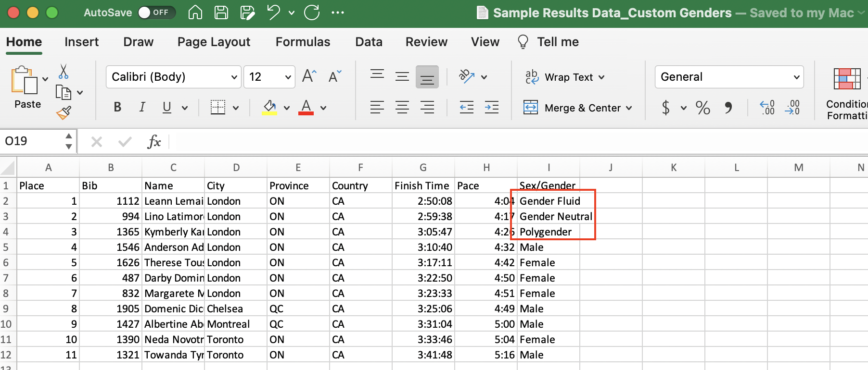Image resolution: width=868 pixels, height=370 pixels.
Task: Click the Cut scissors icon
Action: [x=63, y=72]
